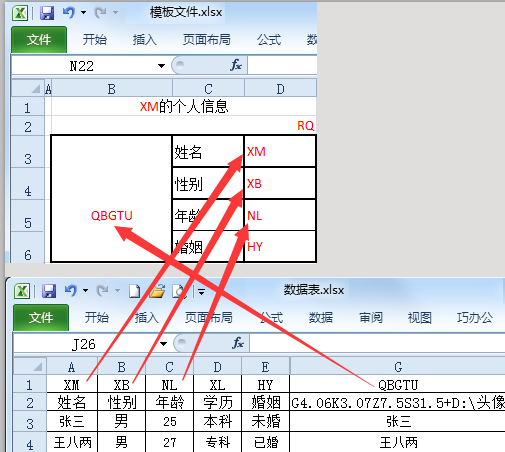Click the green 文件 button in 数据表.xlsx
Viewport: 505px width, 452px height.
coord(41,318)
